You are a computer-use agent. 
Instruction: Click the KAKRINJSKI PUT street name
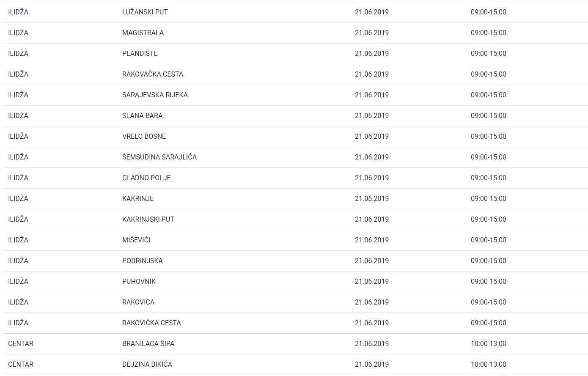[x=148, y=219]
